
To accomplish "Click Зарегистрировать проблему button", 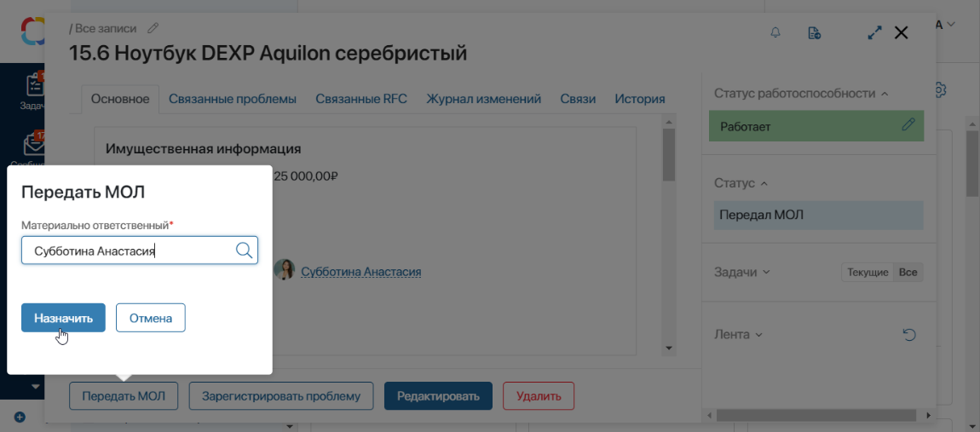I will (x=280, y=395).
